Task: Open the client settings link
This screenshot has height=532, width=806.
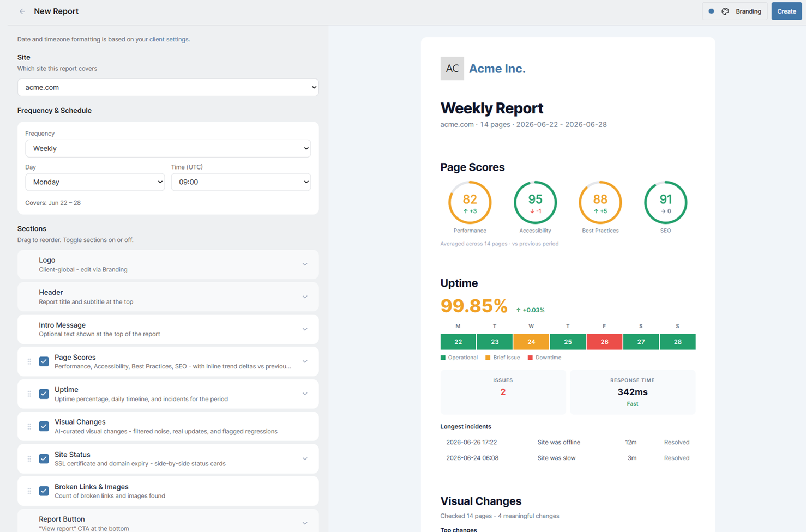Action: coord(169,39)
